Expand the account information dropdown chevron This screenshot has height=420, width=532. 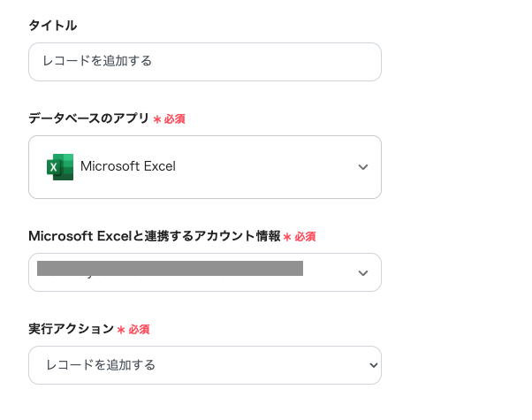pos(363,273)
